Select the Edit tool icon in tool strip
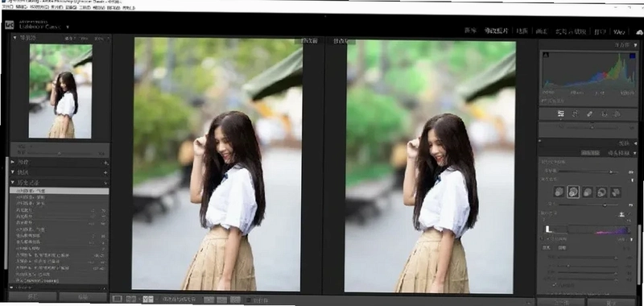The height and width of the screenshot is (306, 644). pos(560,114)
